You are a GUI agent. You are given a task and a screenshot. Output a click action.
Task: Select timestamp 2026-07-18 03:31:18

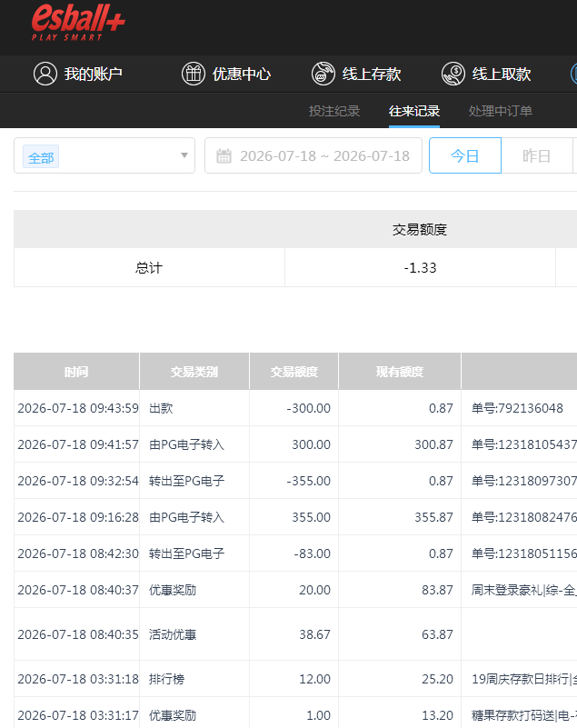(78, 679)
